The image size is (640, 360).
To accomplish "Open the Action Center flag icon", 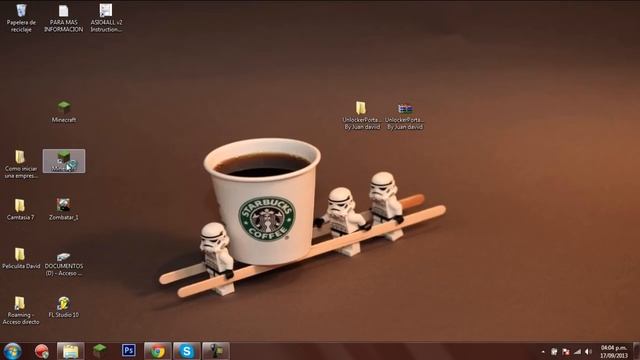I will 566,351.
